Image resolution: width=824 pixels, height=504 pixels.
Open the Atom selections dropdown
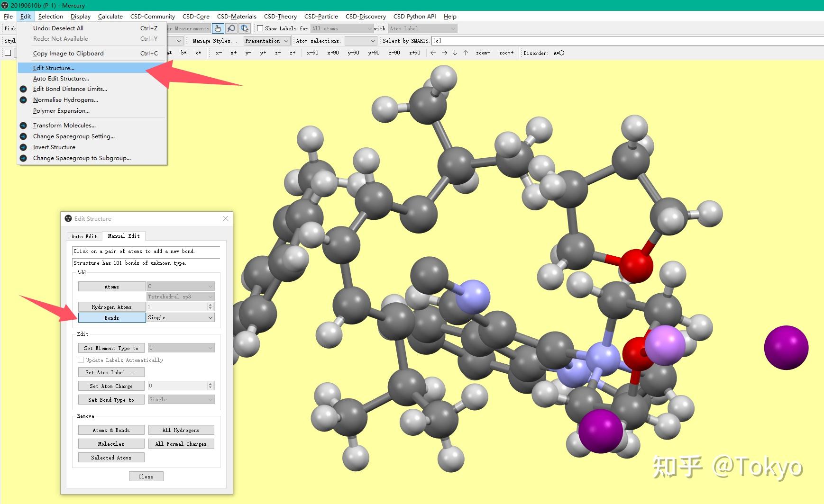point(361,41)
